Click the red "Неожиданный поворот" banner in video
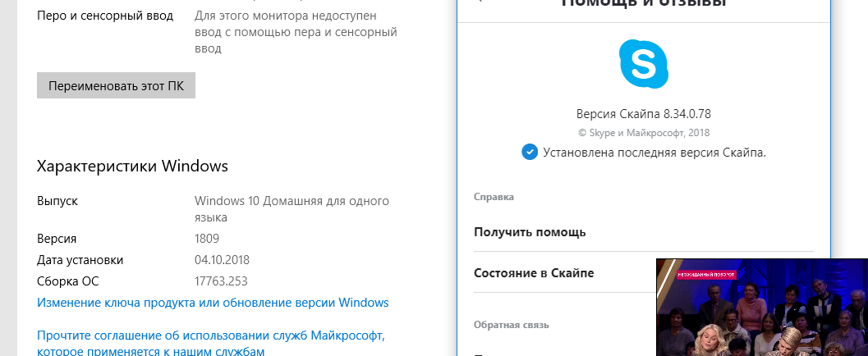This screenshot has width=868, height=356. tap(706, 274)
